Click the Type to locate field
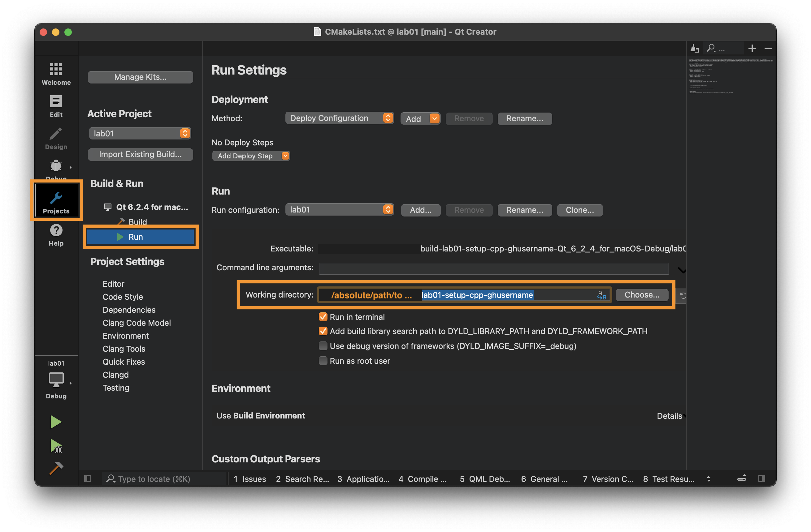811x532 pixels. [165, 478]
